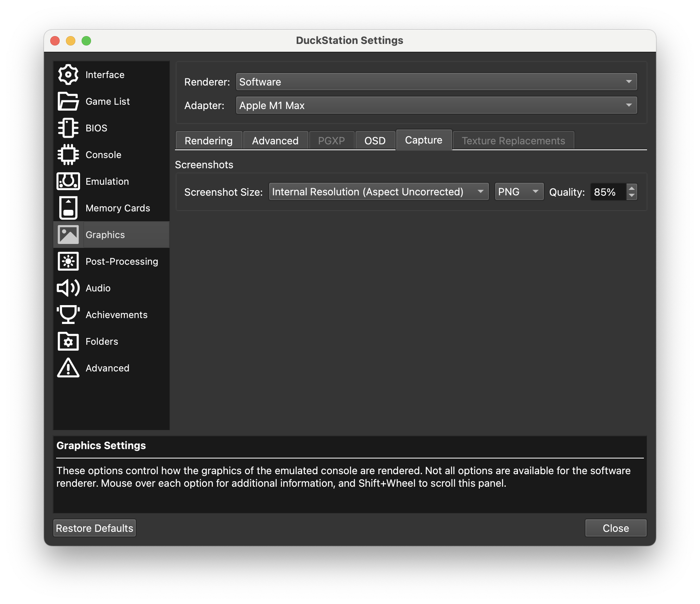The height and width of the screenshot is (604, 700).
Task: Select the Emulation icon in sidebar
Action: 68,181
